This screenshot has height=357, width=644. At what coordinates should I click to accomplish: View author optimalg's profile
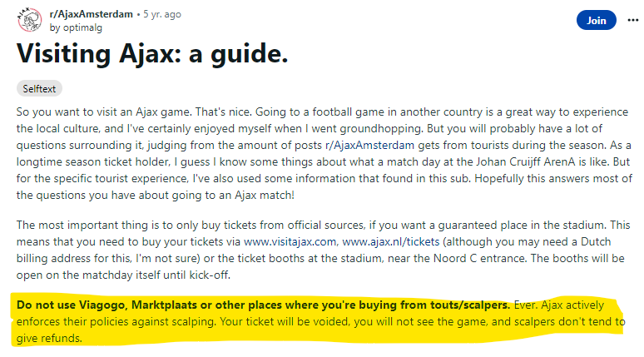tap(82, 27)
